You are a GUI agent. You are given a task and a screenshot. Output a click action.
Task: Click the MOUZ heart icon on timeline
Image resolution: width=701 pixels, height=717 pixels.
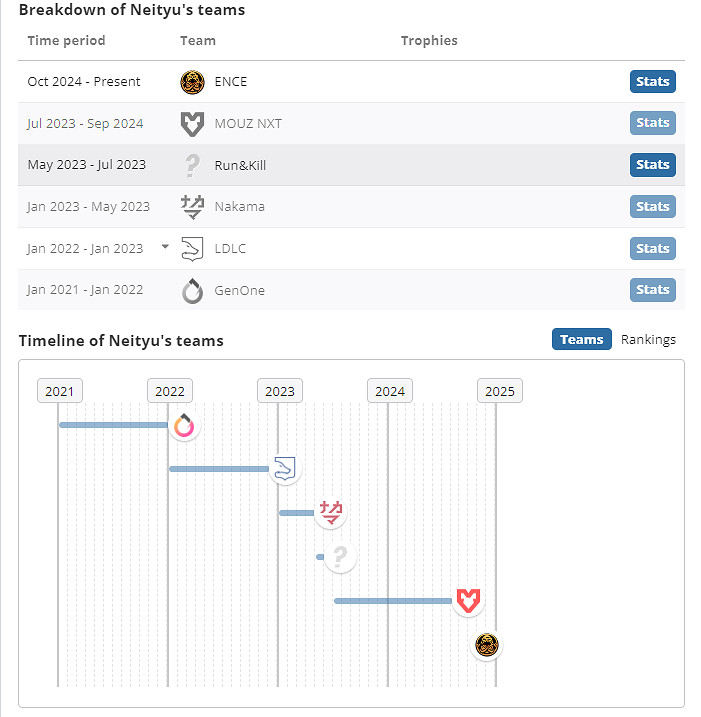point(467,601)
